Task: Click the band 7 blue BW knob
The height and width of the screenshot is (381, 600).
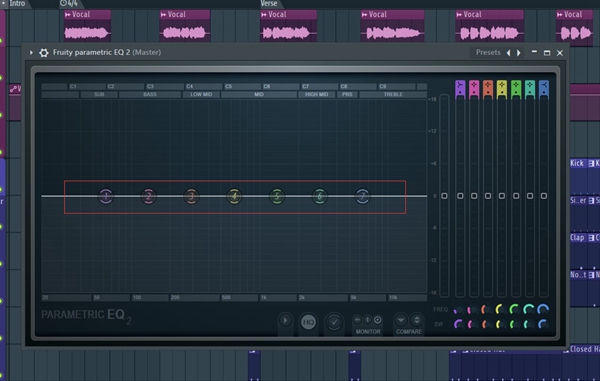Action: [543, 324]
